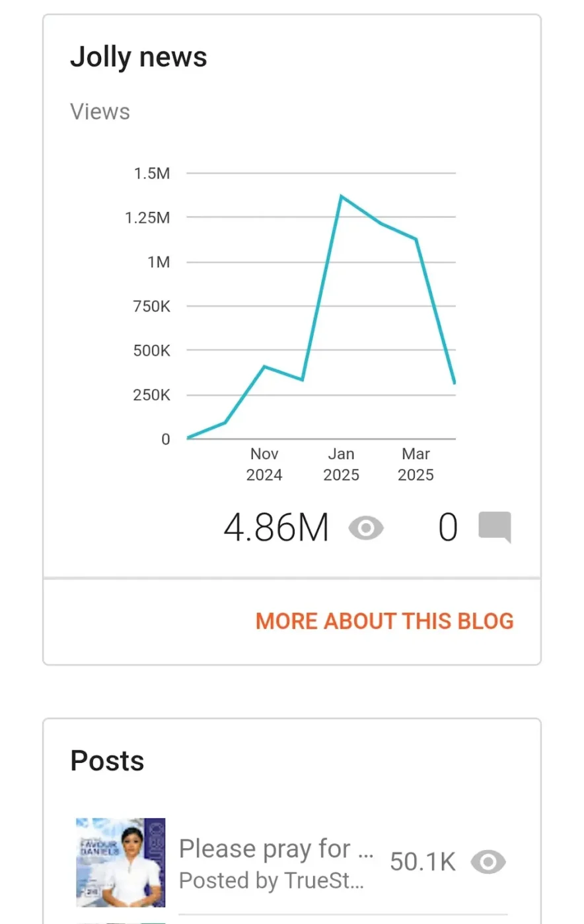
Task: Click the 750K y-axis label
Action: (x=152, y=306)
